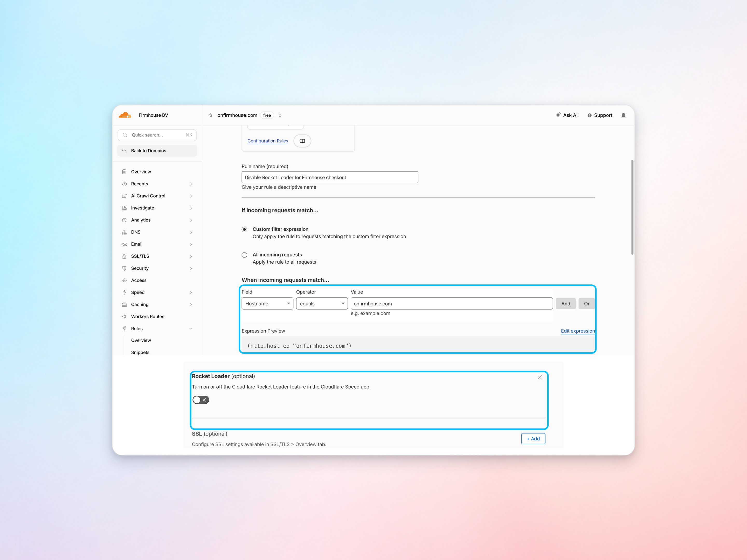Click the Rules funnel icon
This screenshot has width=747, height=560.
(x=124, y=329)
